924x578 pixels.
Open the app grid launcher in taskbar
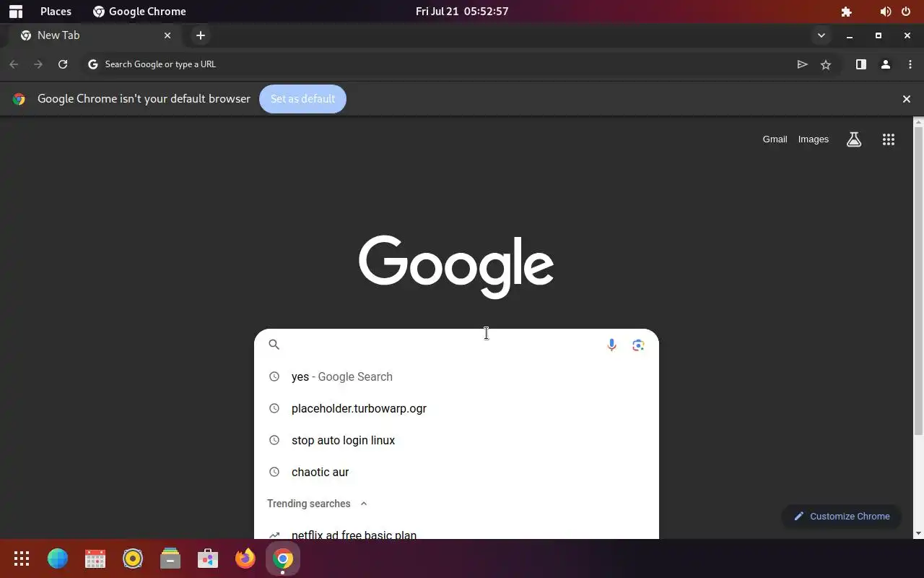pos(22,558)
